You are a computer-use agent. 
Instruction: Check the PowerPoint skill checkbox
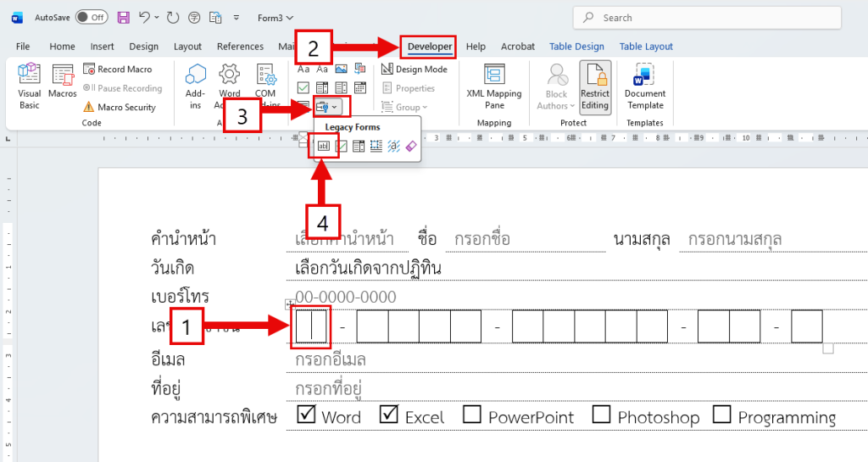point(471,414)
